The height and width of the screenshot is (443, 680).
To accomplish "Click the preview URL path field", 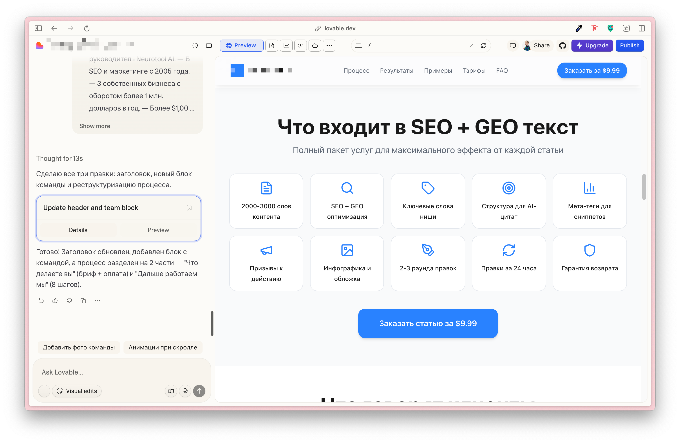I will [x=416, y=45].
